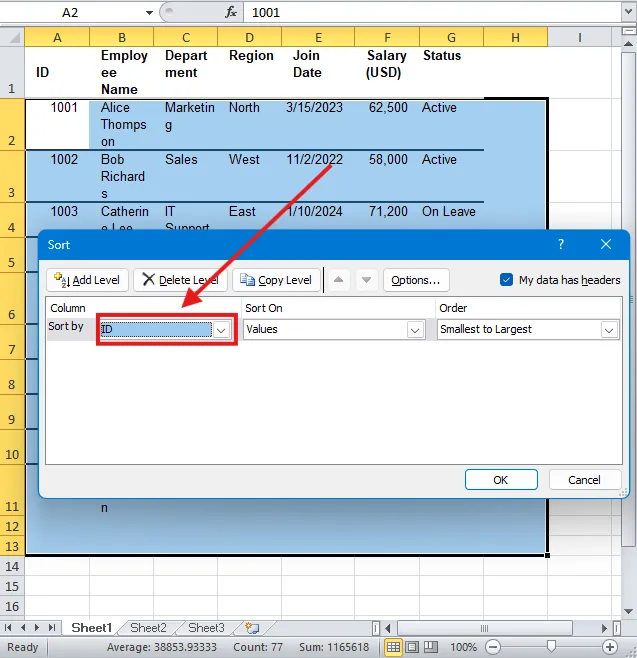Click the Insert Worksheet tab icon

[x=251, y=628]
